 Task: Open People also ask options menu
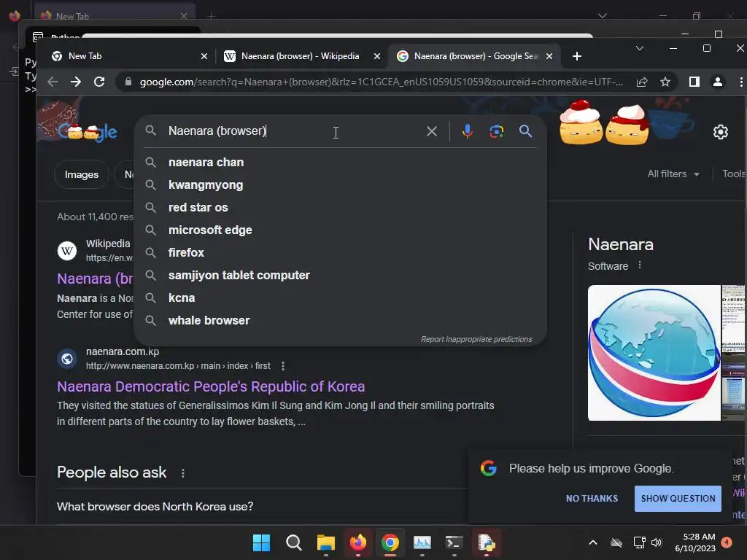pyautogui.click(x=183, y=472)
